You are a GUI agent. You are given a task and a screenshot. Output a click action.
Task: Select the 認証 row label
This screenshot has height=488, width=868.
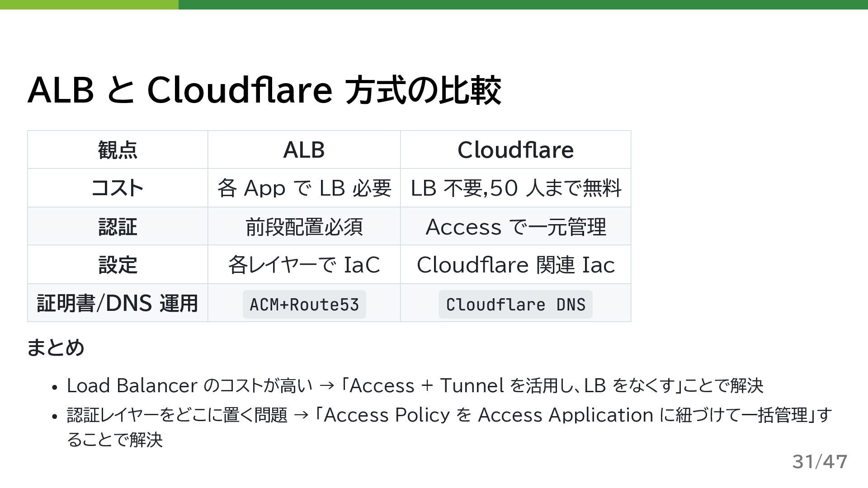coord(118,226)
